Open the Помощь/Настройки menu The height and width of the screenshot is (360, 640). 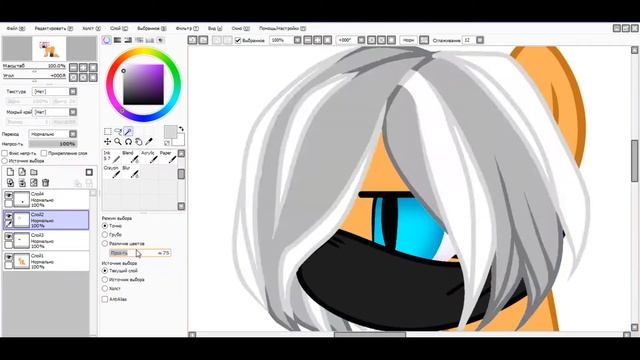(282, 29)
